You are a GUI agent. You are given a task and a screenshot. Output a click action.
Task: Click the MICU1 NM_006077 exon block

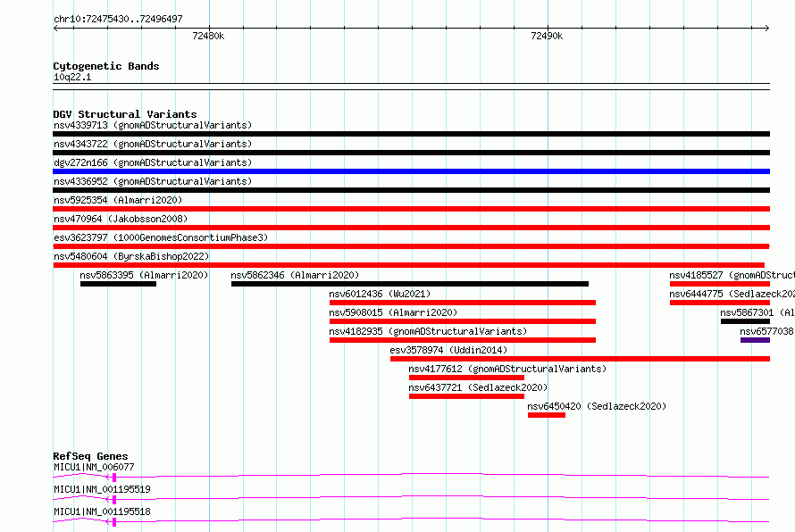click(x=114, y=478)
